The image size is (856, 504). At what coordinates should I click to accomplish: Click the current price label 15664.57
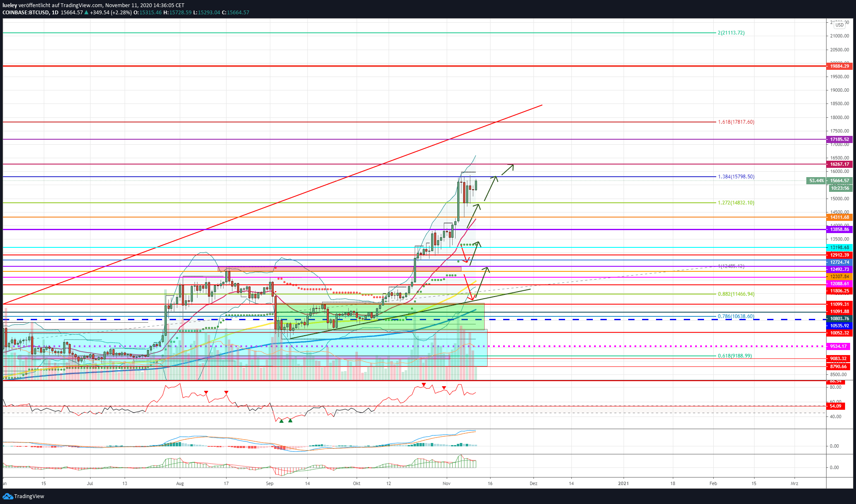(840, 180)
